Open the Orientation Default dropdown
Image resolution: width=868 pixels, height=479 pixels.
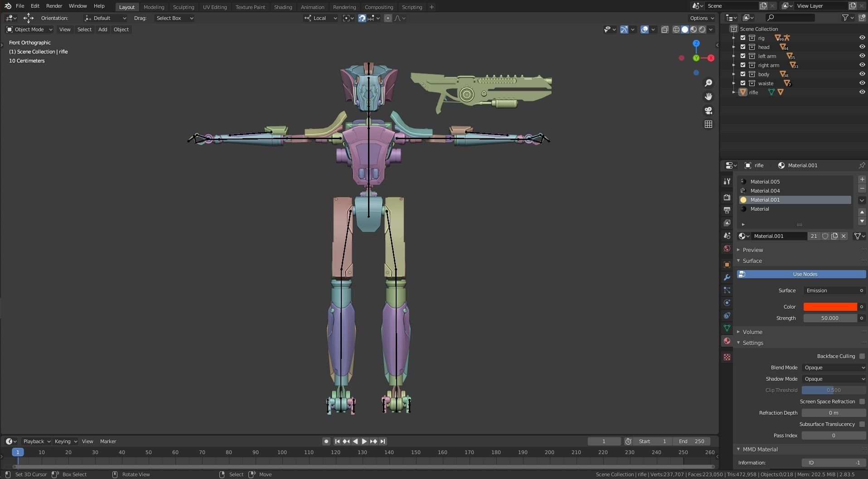(105, 18)
